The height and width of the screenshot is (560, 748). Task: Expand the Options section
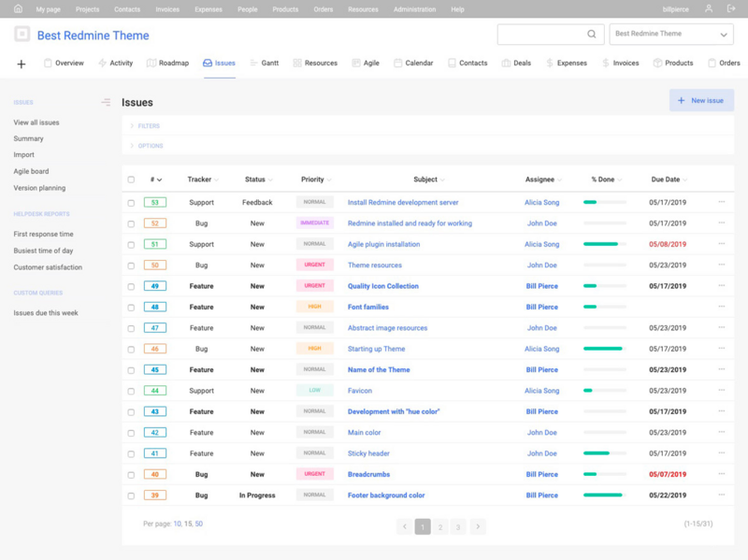click(x=149, y=146)
